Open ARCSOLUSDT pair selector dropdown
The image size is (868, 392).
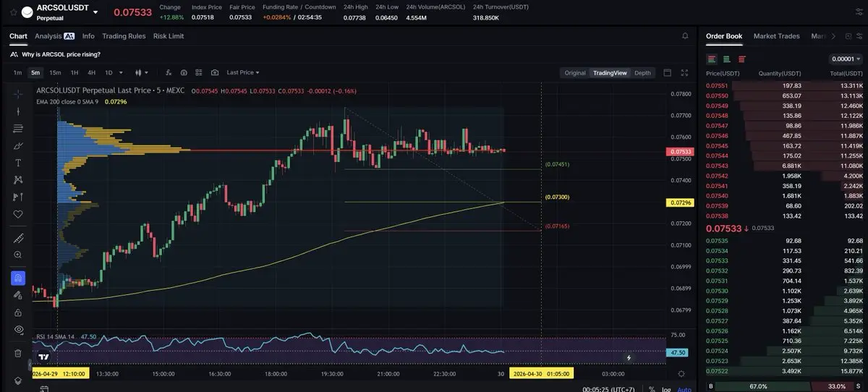click(95, 12)
